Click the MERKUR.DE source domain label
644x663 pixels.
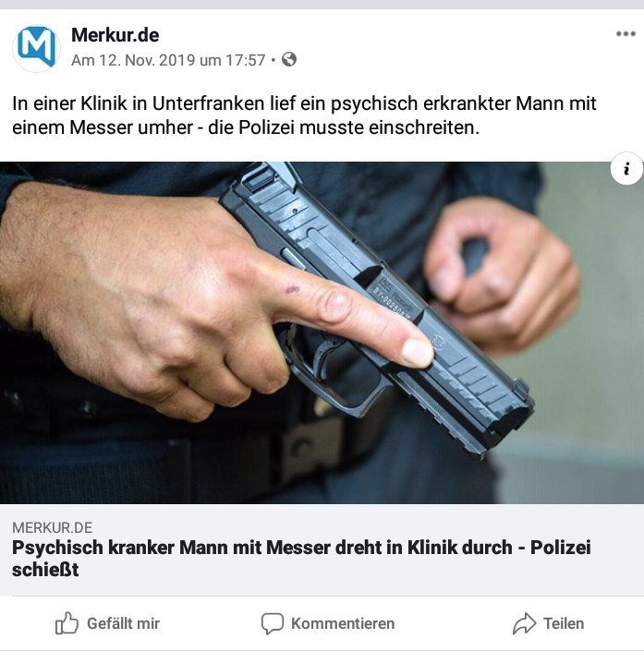pyautogui.click(x=52, y=527)
